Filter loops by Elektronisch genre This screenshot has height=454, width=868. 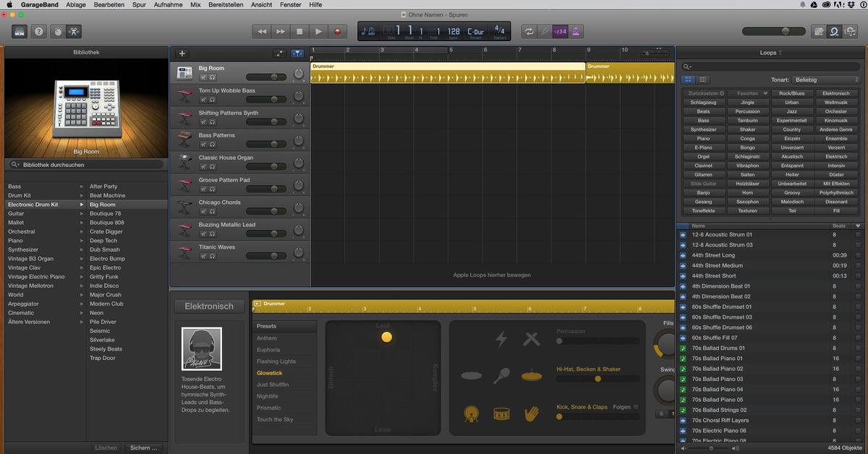[x=836, y=93]
